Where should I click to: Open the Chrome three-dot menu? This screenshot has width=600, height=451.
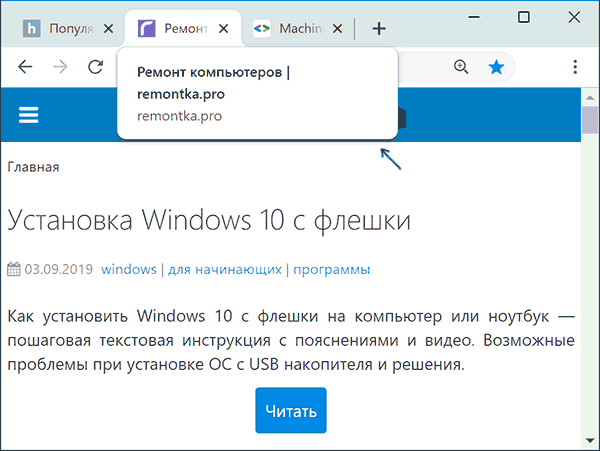[575, 67]
